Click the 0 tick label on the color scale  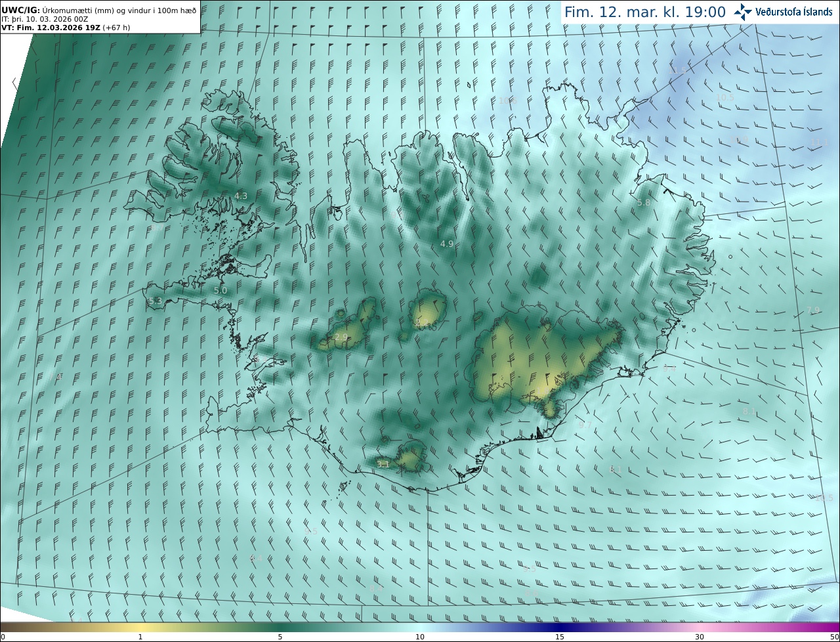click(3, 637)
